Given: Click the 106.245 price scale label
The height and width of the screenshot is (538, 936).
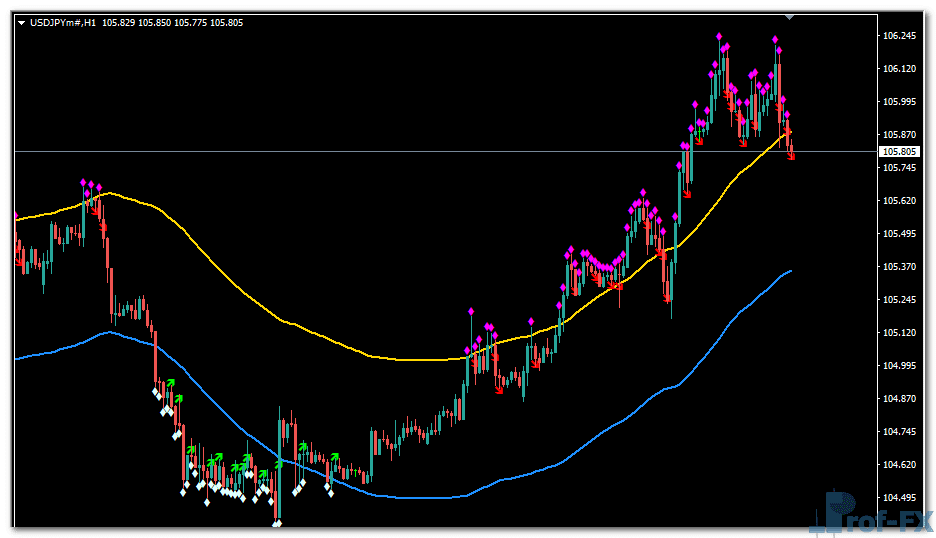Looking at the screenshot, I should (x=900, y=36).
